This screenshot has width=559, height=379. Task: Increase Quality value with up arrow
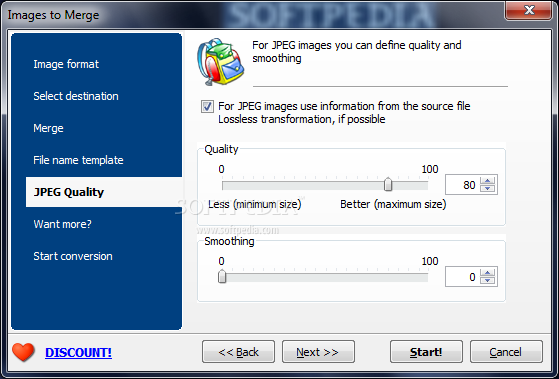tap(487, 181)
